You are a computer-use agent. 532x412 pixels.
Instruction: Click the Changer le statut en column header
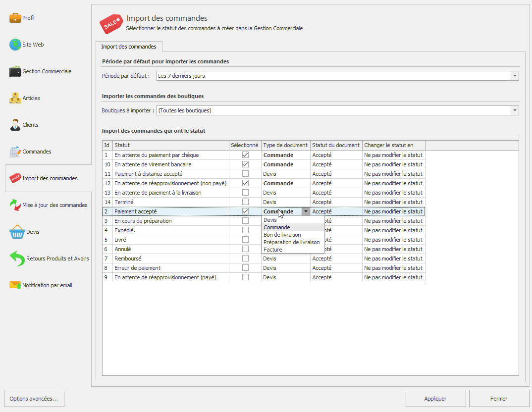(394, 145)
